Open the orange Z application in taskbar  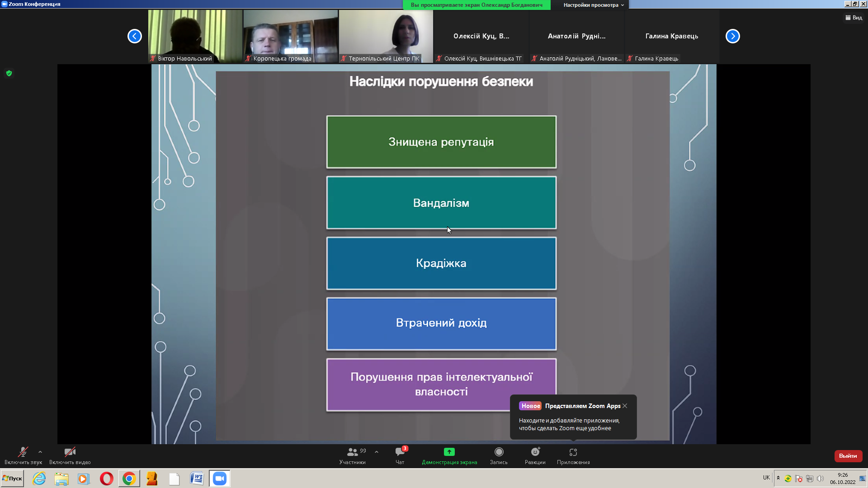(152, 479)
